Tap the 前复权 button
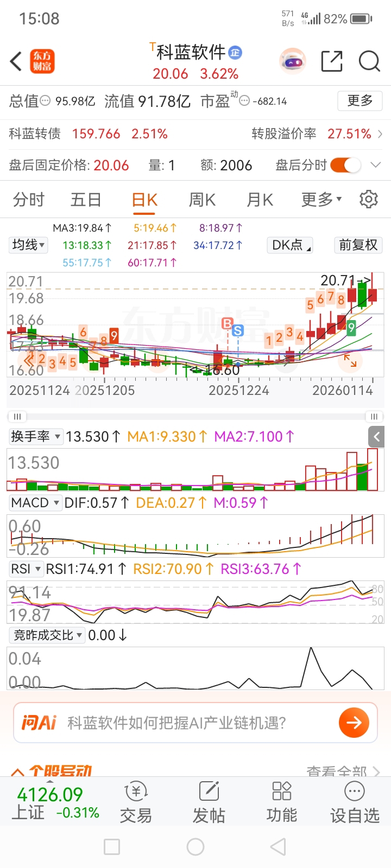The height and width of the screenshot is (868, 391). pyautogui.click(x=358, y=245)
